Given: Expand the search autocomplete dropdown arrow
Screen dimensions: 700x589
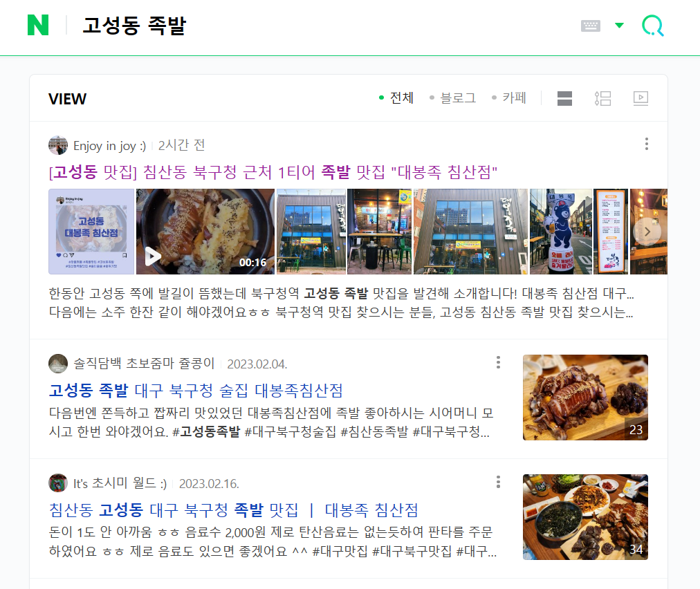Looking at the screenshot, I should click(619, 26).
